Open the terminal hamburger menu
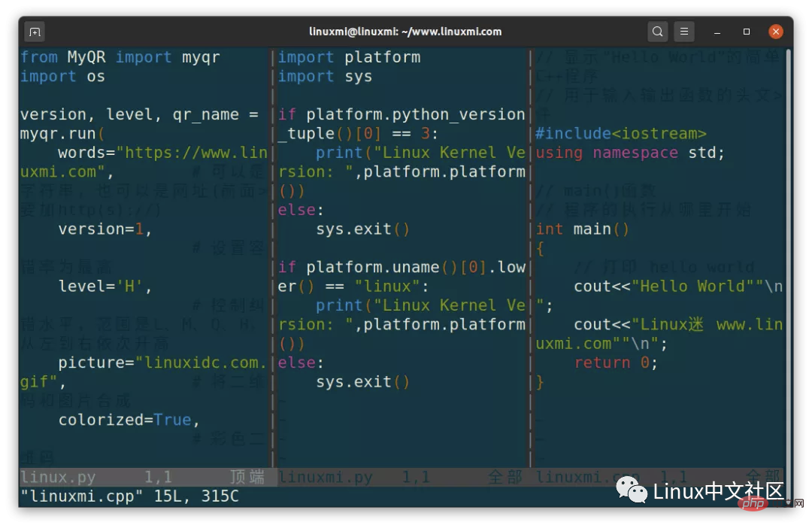 click(683, 32)
